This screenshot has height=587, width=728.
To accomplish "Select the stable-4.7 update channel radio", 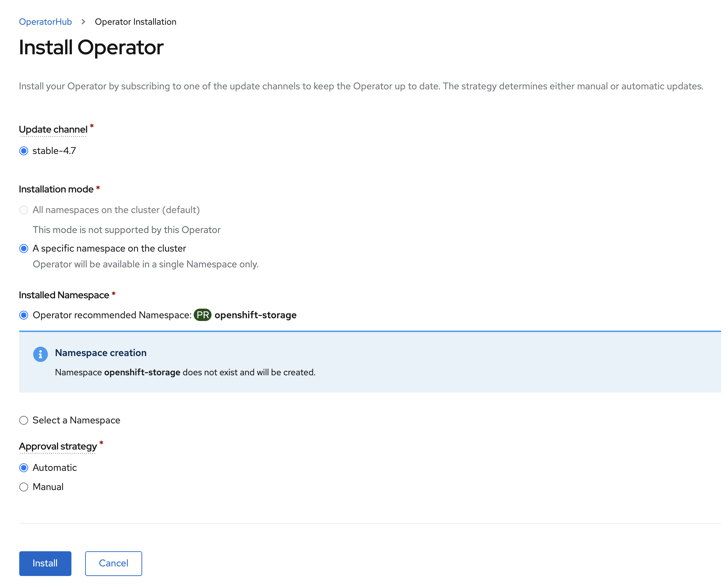I will tap(24, 151).
